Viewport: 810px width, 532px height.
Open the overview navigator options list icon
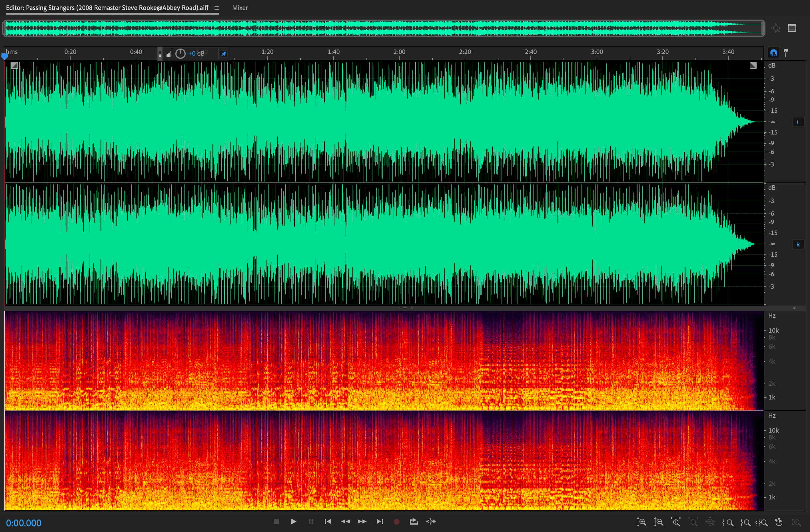click(792, 28)
